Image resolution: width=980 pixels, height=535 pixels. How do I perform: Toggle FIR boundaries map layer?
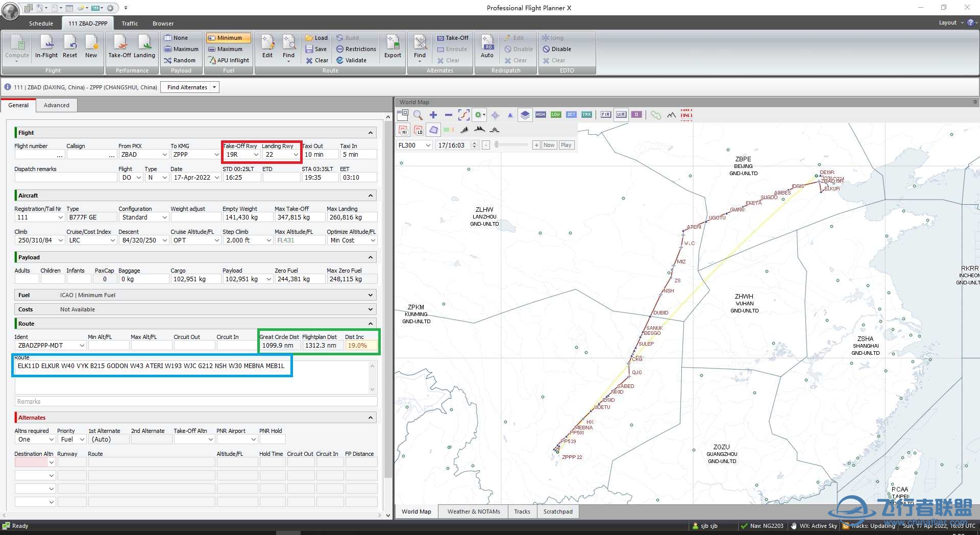click(606, 115)
